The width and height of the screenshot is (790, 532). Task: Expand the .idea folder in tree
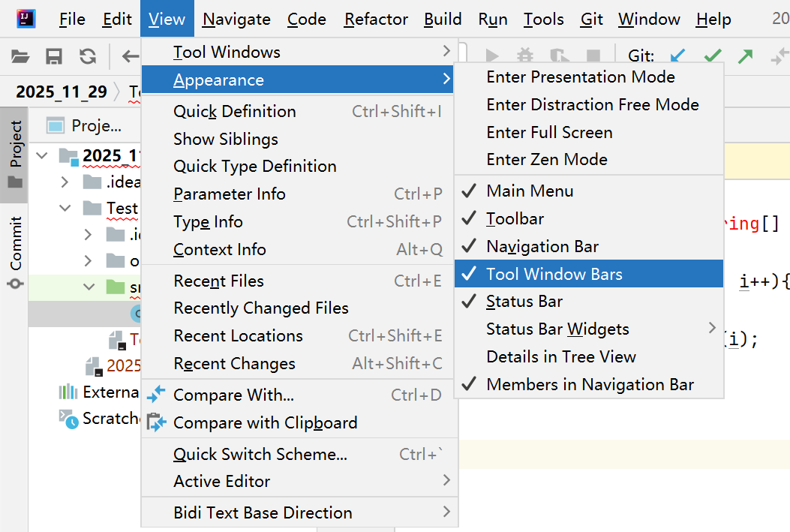(x=65, y=182)
